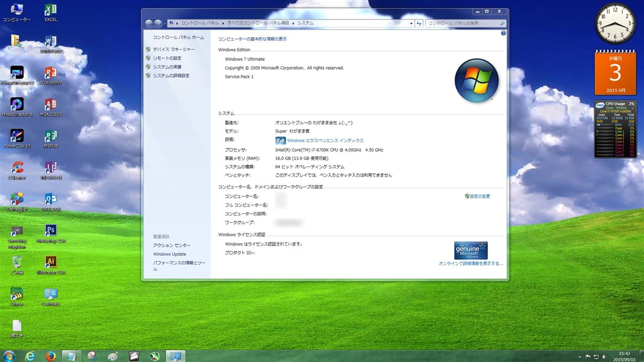Expand the address bar history dropdown

(x=411, y=23)
